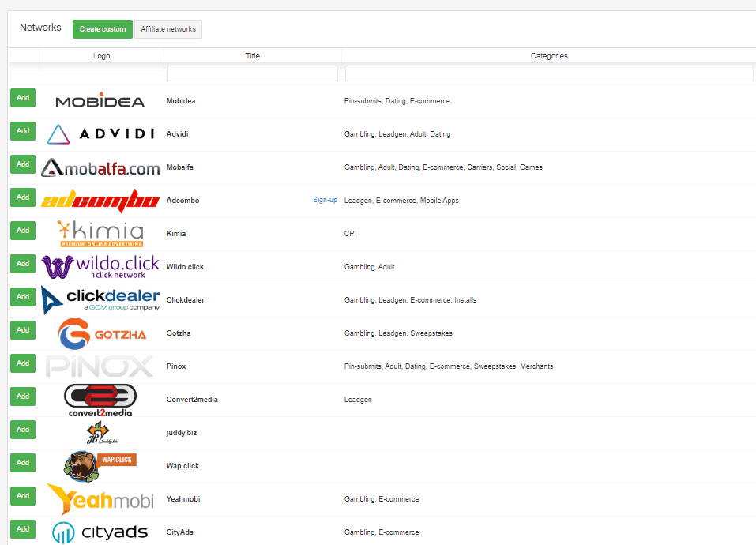
Task: Click the Wildo.click logo
Action: click(x=100, y=267)
